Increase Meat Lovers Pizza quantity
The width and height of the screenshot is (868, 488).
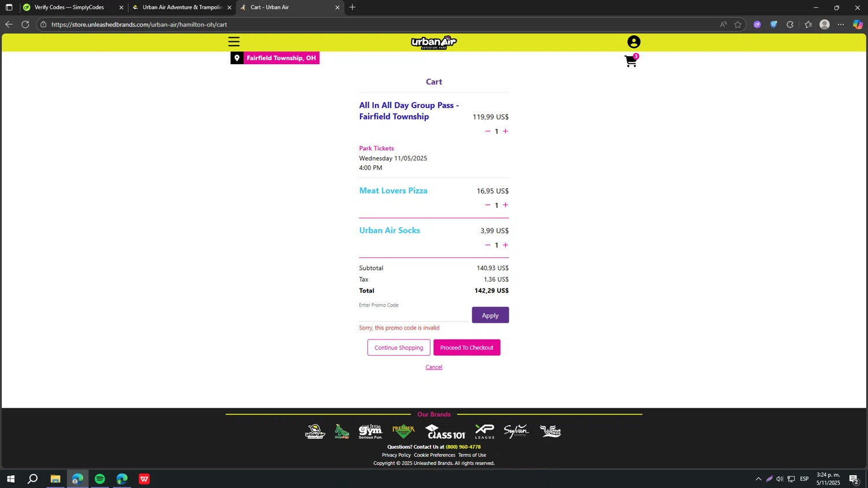tap(505, 205)
